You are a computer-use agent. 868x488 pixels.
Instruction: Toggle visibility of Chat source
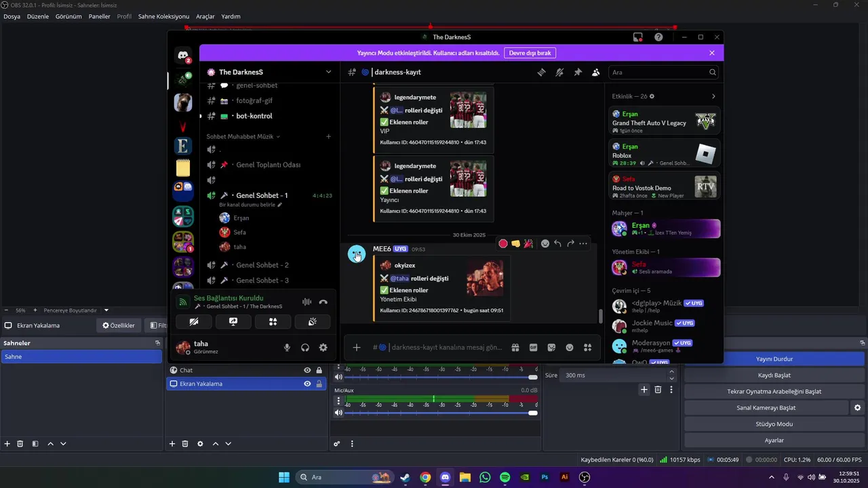click(x=307, y=370)
